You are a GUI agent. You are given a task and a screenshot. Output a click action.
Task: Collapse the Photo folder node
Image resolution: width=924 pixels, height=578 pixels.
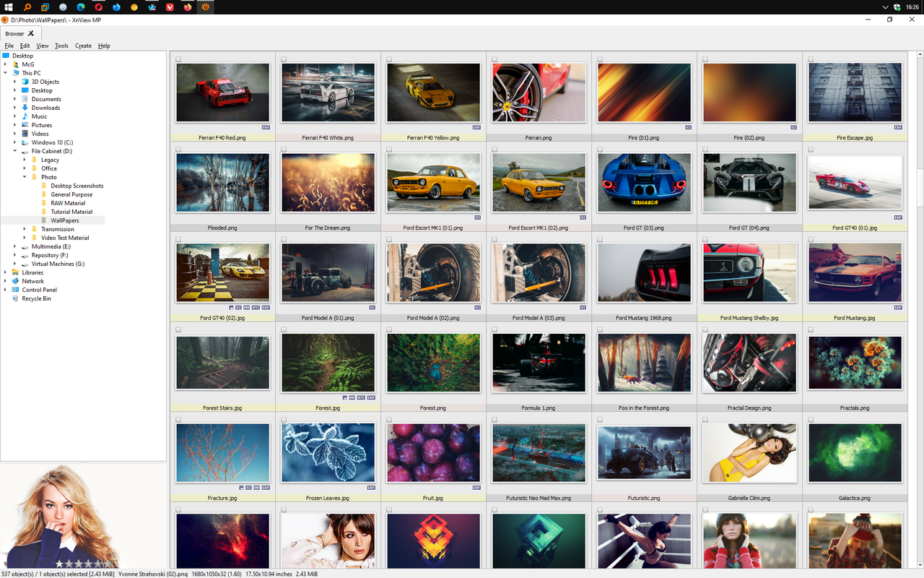click(x=25, y=177)
